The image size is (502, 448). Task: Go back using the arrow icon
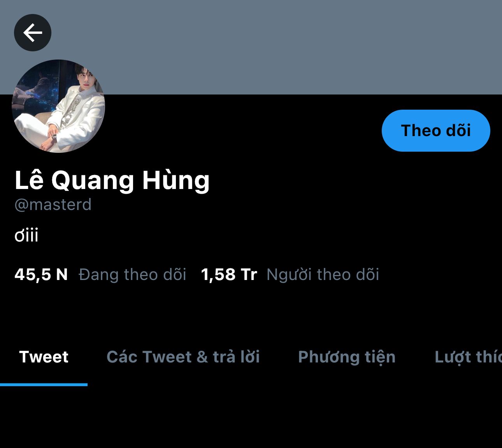coord(33,33)
